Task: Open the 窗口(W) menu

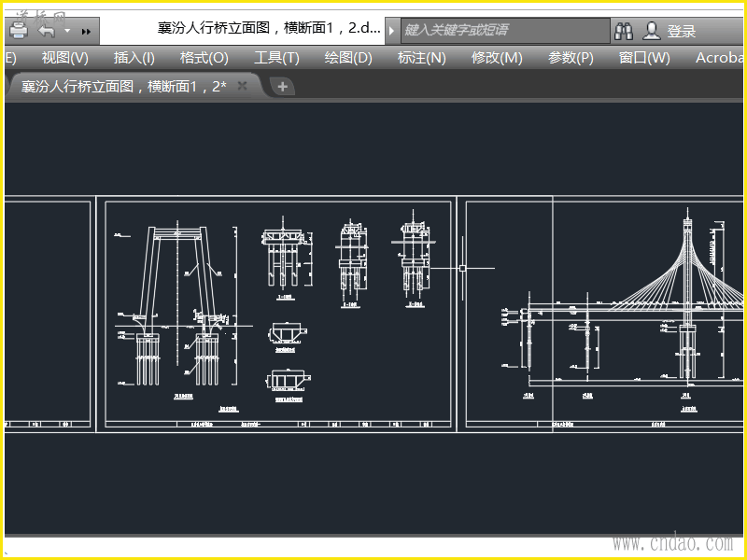Action: click(x=644, y=58)
